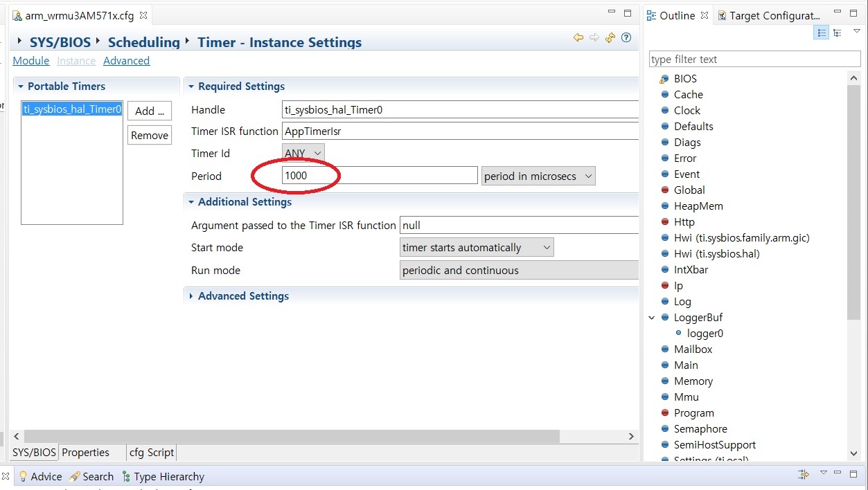This screenshot has width=868, height=490.
Task: Switch Outline to tree view
Action: (838, 33)
